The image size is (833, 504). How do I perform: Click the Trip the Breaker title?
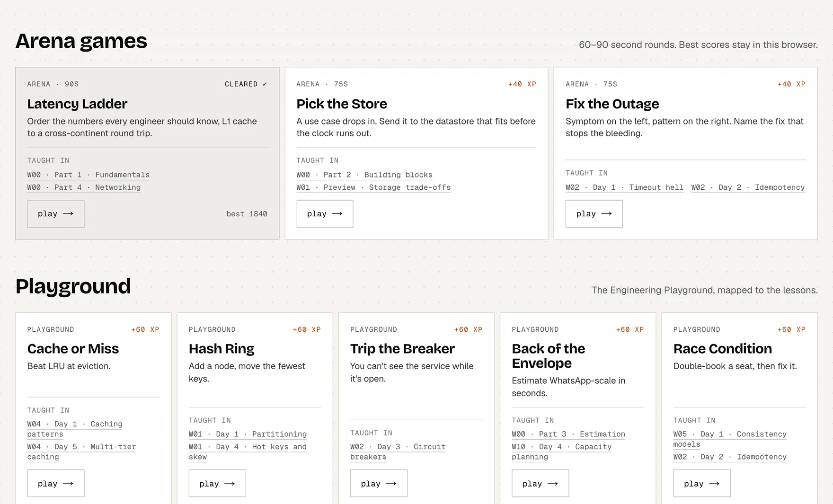(x=402, y=349)
